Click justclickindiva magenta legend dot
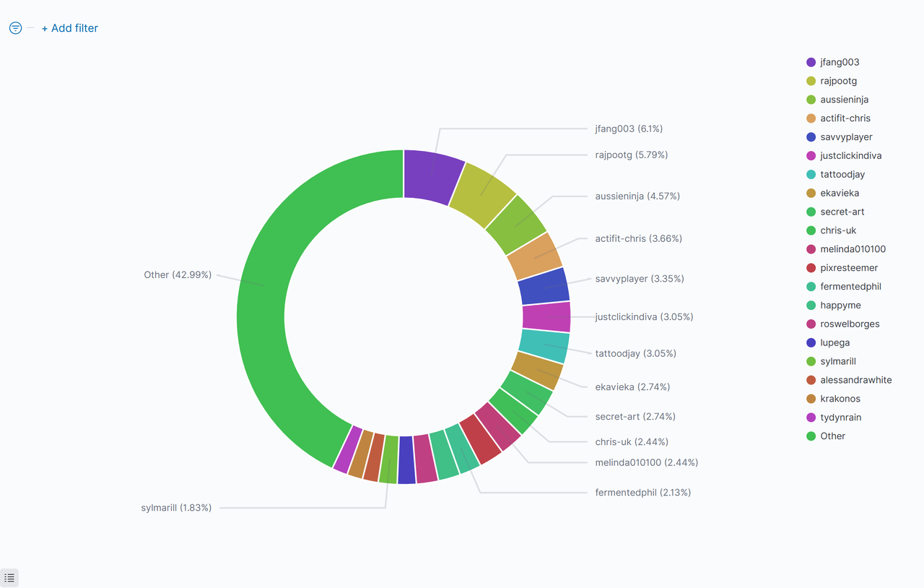Viewport: 924px width, 588px height. coord(811,156)
